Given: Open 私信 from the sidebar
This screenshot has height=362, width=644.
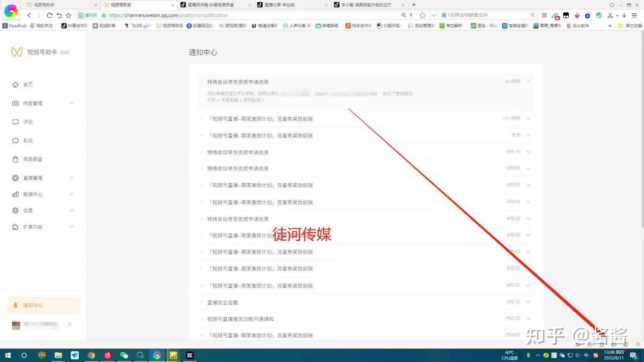Looking at the screenshot, I should click(28, 140).
